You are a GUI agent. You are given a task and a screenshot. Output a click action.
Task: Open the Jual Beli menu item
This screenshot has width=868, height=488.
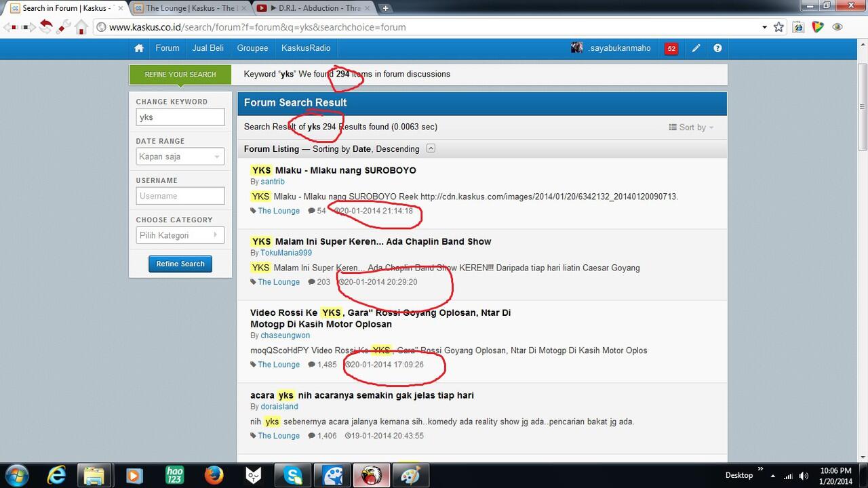(x=208, y=48)
